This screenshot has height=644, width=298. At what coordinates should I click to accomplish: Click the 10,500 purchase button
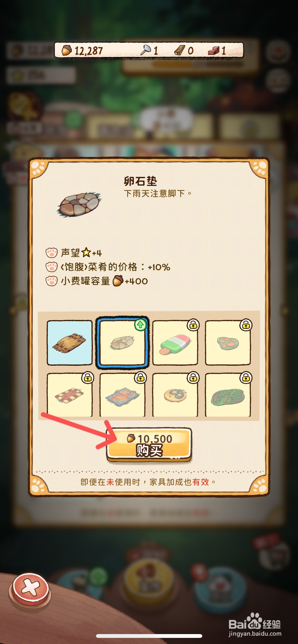tap(149, 444)
